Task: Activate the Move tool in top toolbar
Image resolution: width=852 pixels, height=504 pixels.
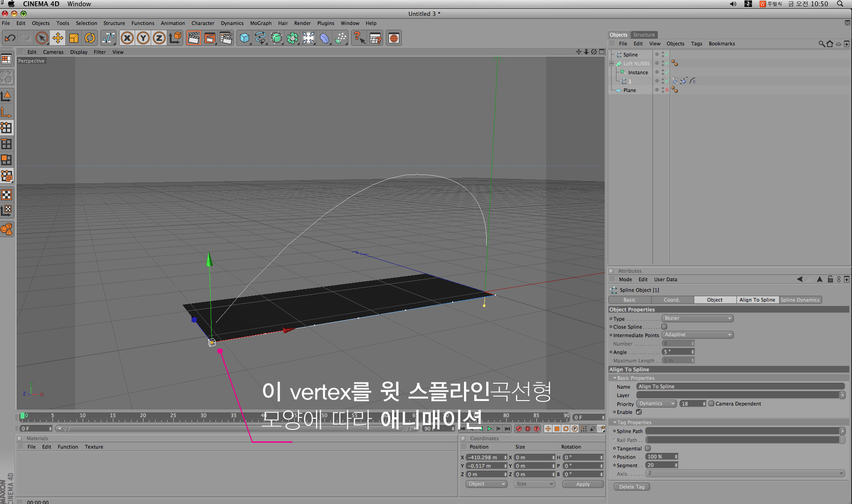Action: 58,38
